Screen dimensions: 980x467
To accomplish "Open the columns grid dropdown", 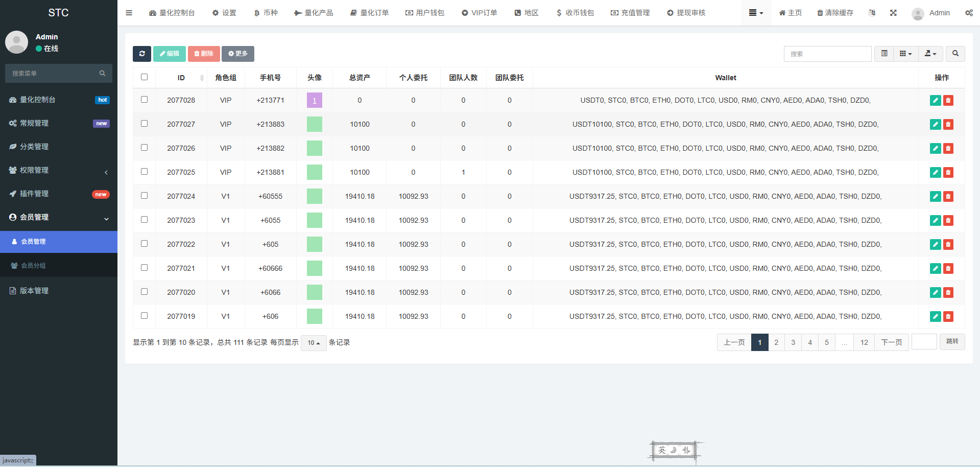I will (905, 54).
